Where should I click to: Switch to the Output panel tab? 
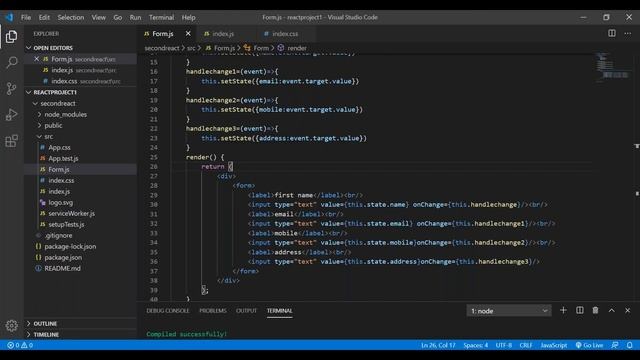tap(246, 311)
